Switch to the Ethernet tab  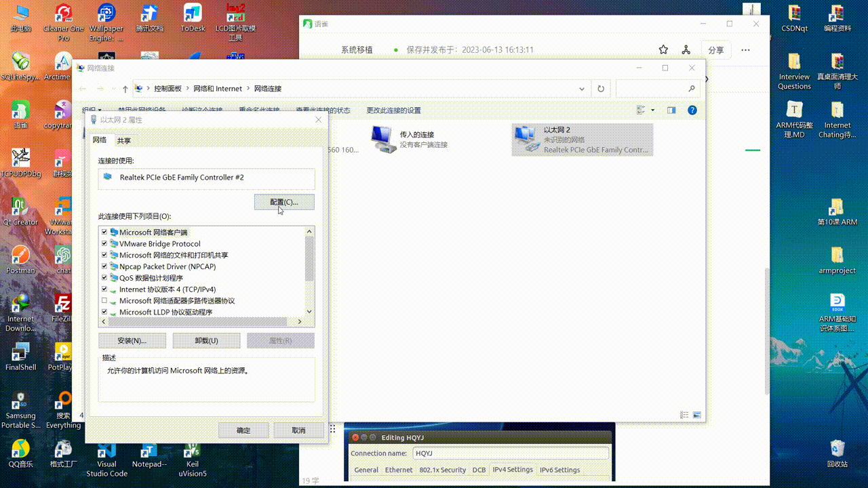click(x=399, y=470)
